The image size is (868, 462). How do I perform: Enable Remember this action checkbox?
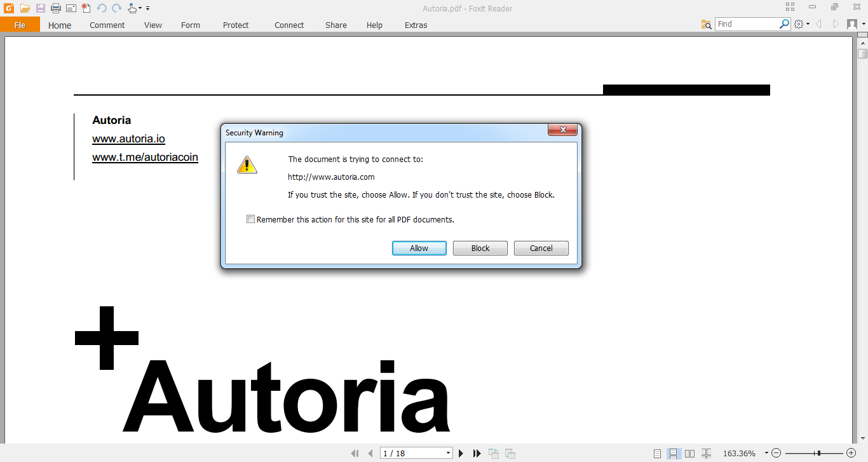(x=250, y=219)
